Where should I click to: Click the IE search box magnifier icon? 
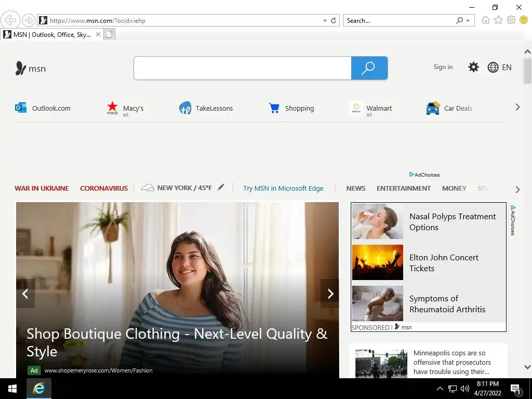pyautogui.click(x=459, y=20)
